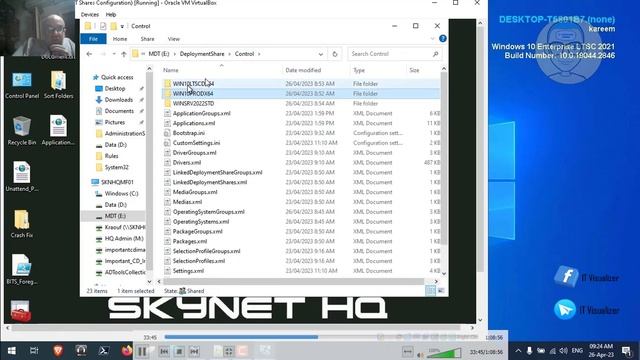Image resolution: width=640 pixels, height=360 pixels.
Task: Show hidden system tray icons
Action: pyautogui.click(x=518, y=351)
